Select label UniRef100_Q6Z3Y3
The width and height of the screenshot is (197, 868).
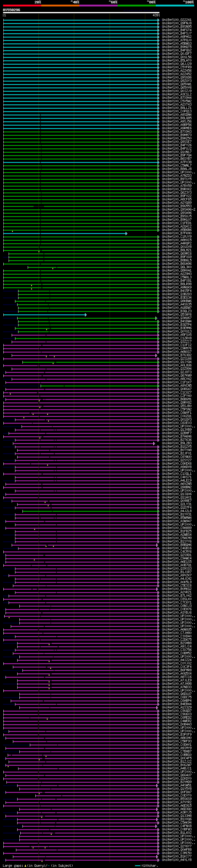[177, 192]
